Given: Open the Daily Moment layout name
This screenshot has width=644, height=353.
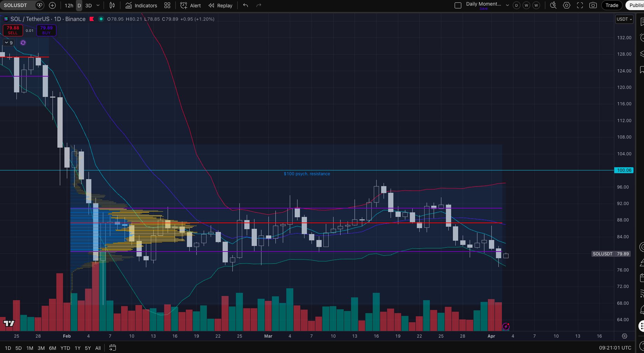Looking at the screenshot, I should coord(483,4).
